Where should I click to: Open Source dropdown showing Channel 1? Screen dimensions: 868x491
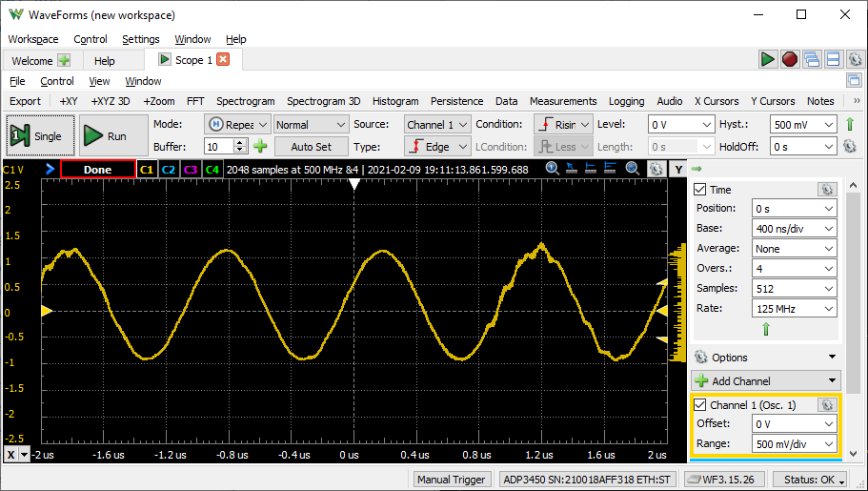pos(437,124)
